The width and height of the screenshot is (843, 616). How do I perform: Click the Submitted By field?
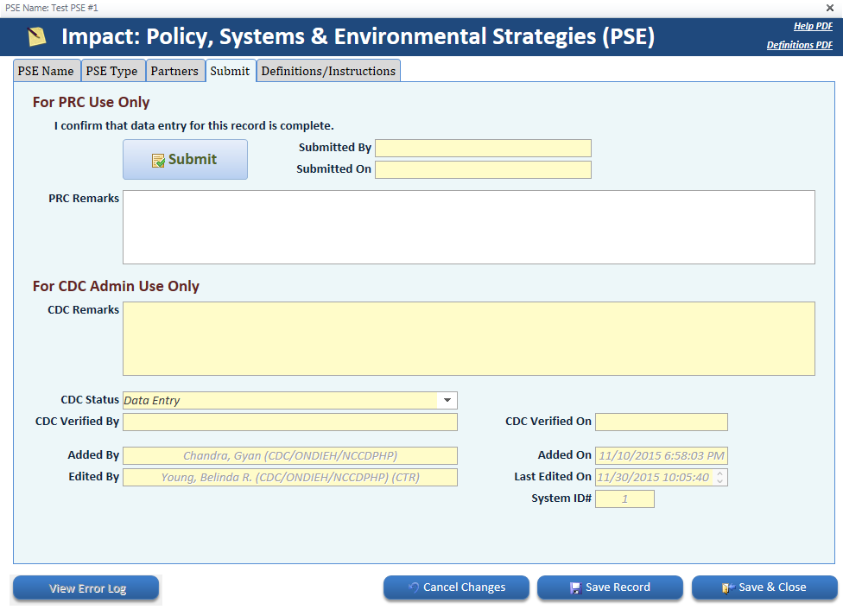point(483,148)
